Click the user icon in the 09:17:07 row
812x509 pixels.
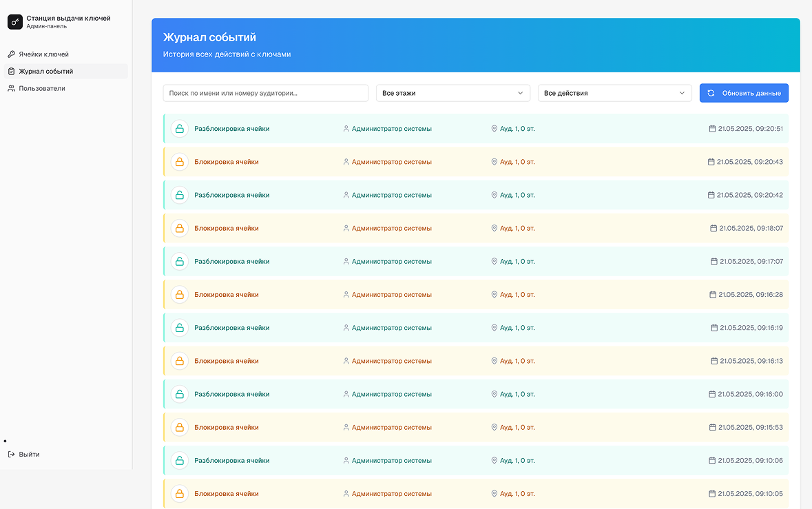tap(346, 262)
